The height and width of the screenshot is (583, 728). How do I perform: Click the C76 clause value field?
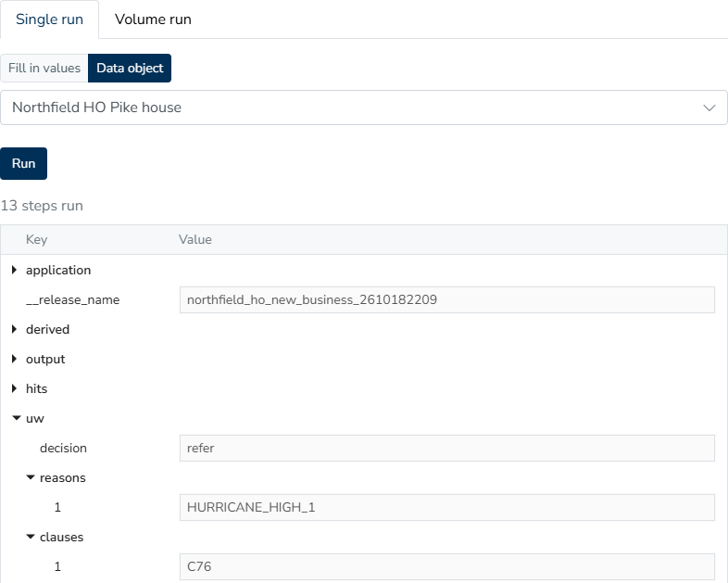(447, 566)
